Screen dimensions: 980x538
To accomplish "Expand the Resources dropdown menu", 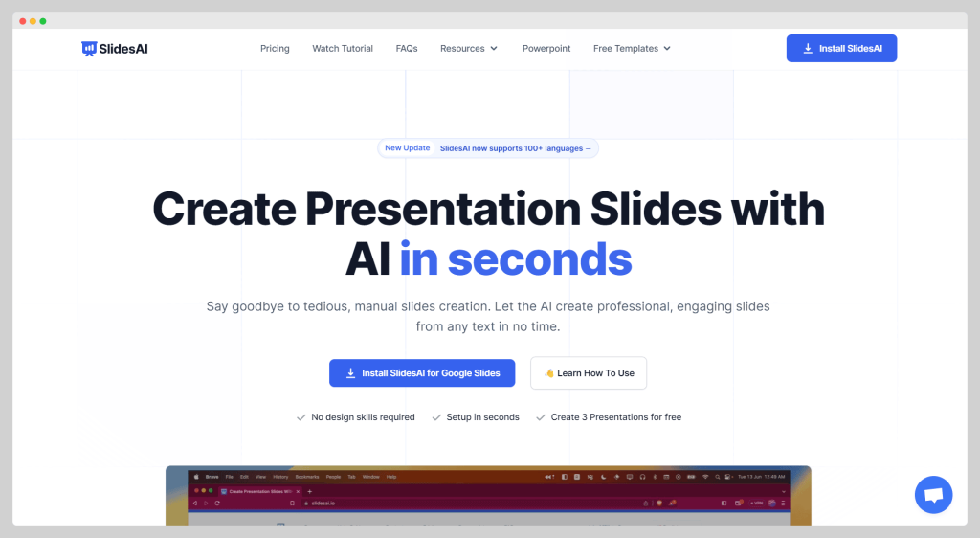I will (469, 48).
